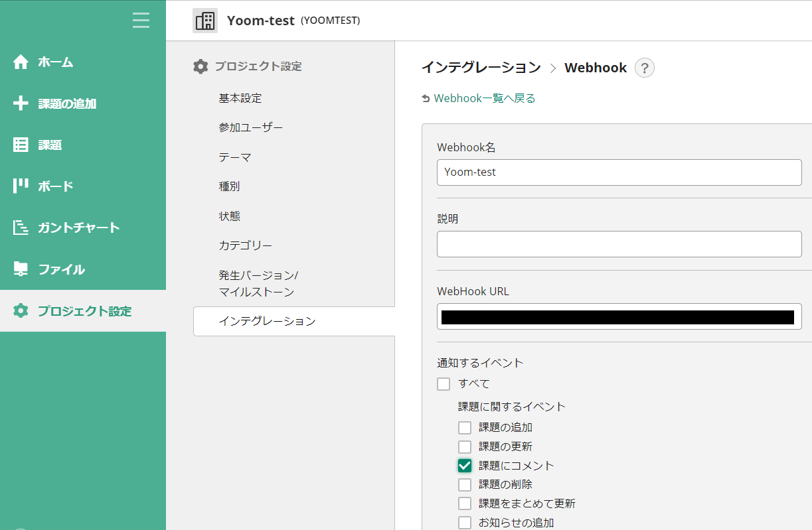Viewport: 812px width, 530px height.
Task: Open Webhook help question mark icon
Action: pos(645,68)
